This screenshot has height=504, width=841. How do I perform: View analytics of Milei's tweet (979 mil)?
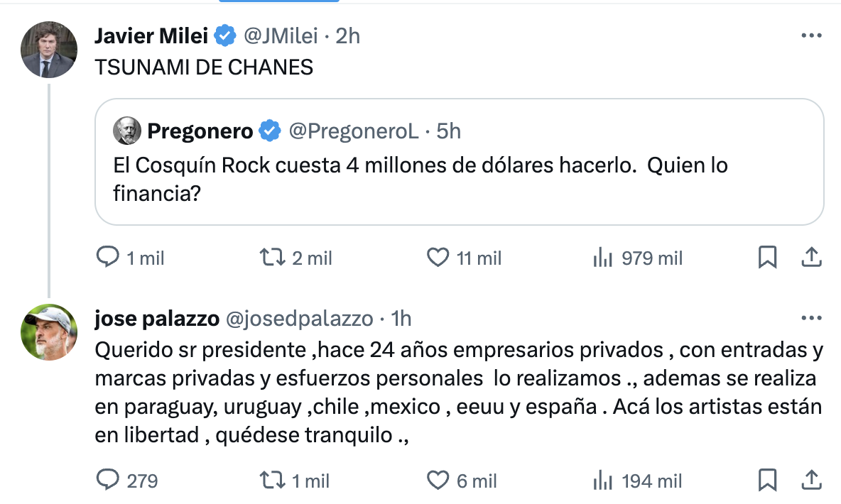pyautogui.click(x=602, y=258)
